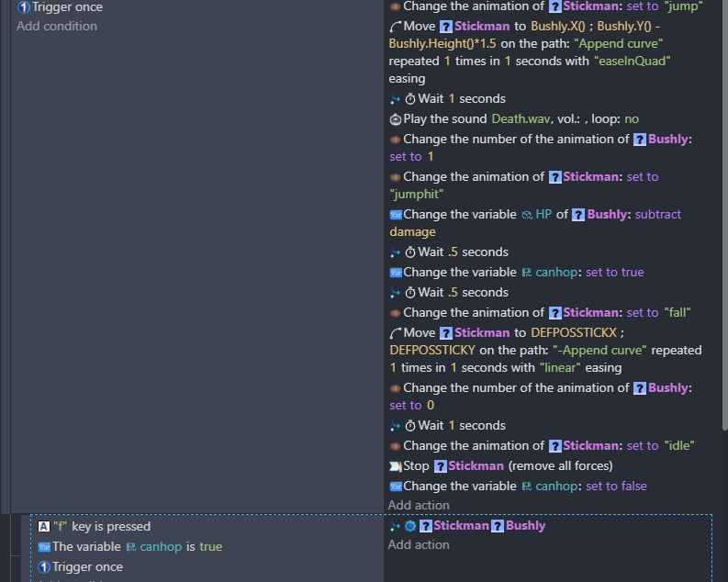Click the loop value "no" in Play sound
The image size is (728, 582).
click(632, 118)
